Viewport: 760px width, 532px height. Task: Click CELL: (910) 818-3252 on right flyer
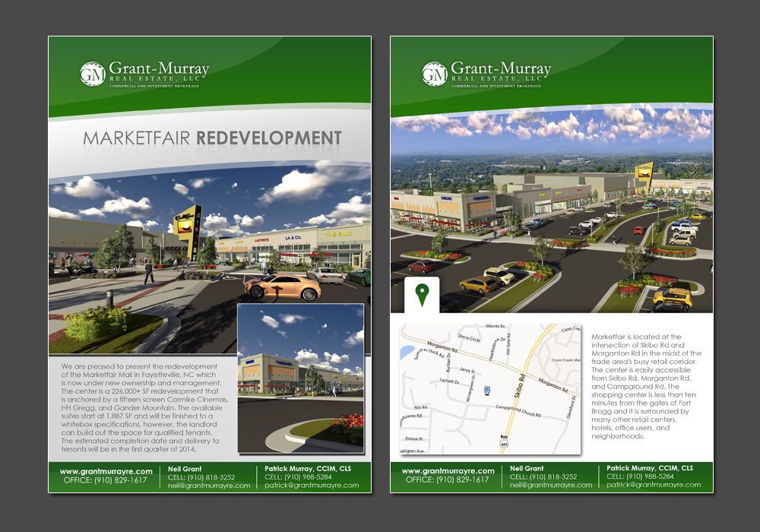click(x=543, y=477)
